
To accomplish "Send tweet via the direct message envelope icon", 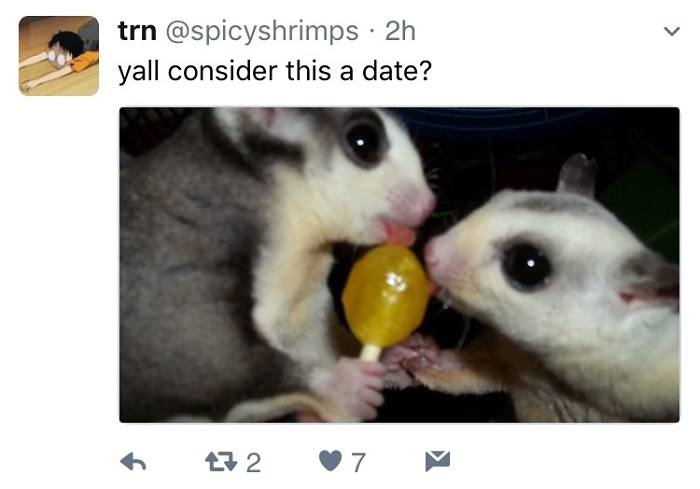I will [438, 461].
